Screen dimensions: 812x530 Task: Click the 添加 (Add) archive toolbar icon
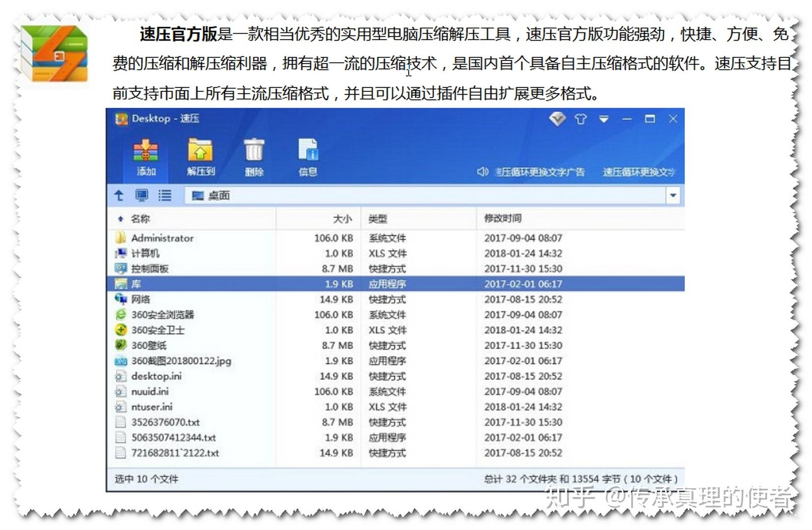pyautogui.click(x=146, y=151)
